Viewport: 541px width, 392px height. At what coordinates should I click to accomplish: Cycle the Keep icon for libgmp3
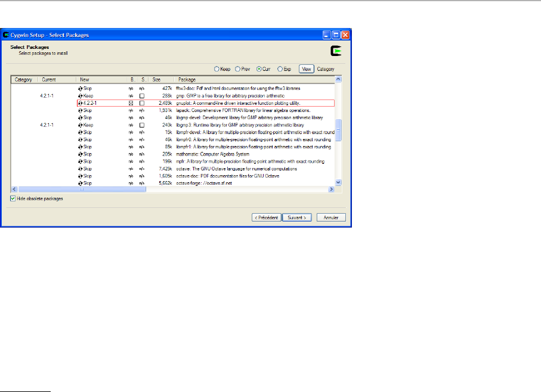80,125
